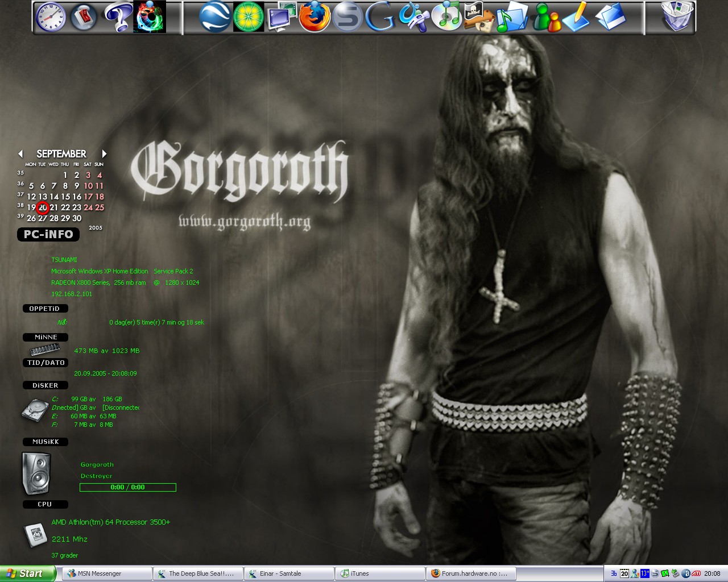Switch to MSN Messenger taskbar window
728x582 pixels.
[107, 573]
